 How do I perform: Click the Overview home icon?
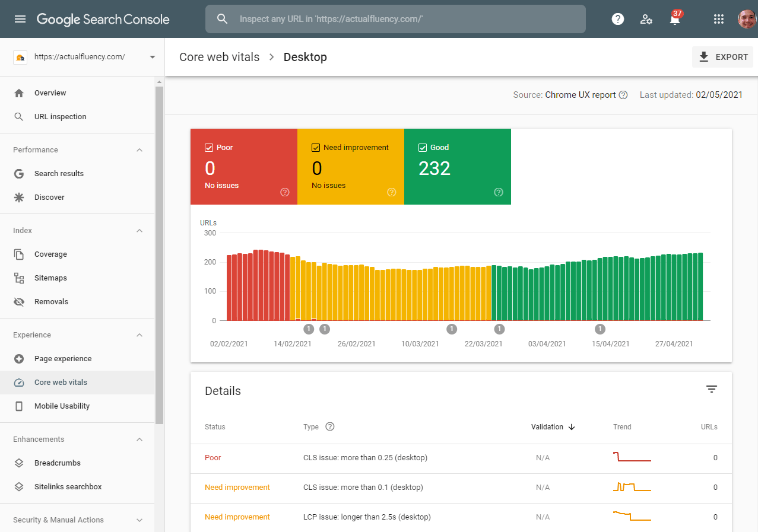(19, 93)
